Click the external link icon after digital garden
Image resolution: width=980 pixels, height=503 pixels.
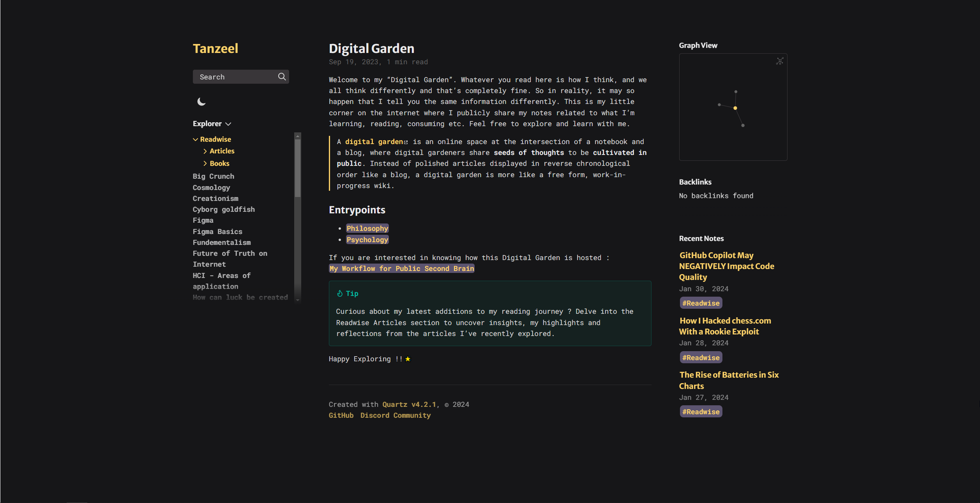coord(406,142)
